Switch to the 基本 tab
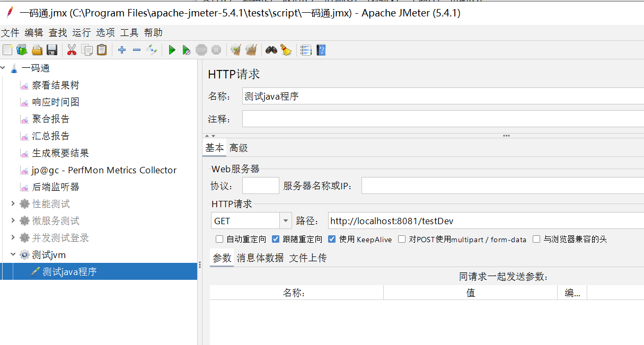 point(215,148)
